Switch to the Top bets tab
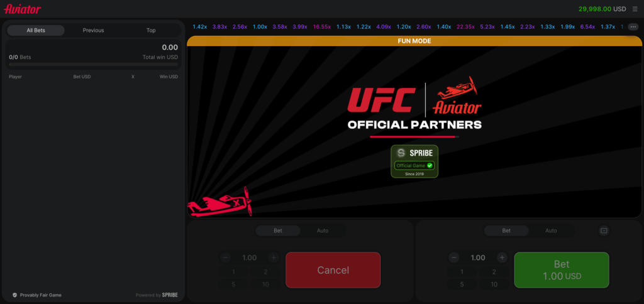The width and height of the screenshot is (644, 304). click(x=151, y=30)
